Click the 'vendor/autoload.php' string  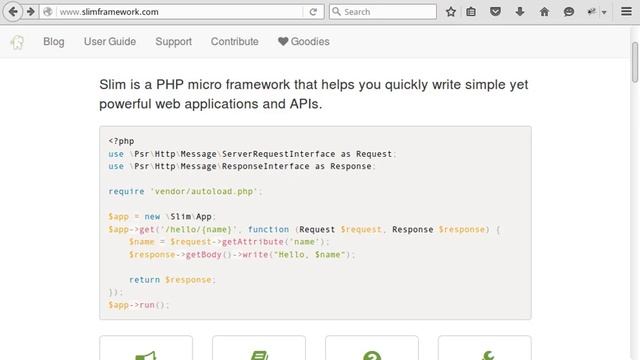204,191
